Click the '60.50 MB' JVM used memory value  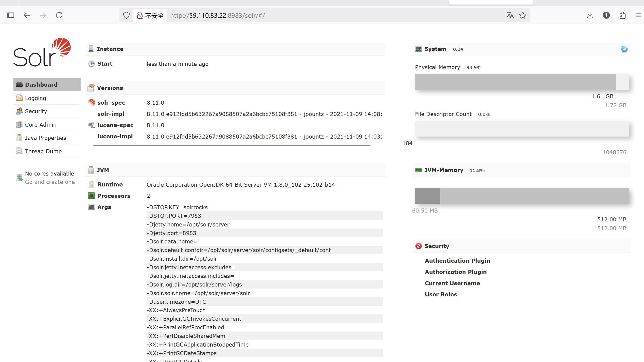tap(425, 211)
